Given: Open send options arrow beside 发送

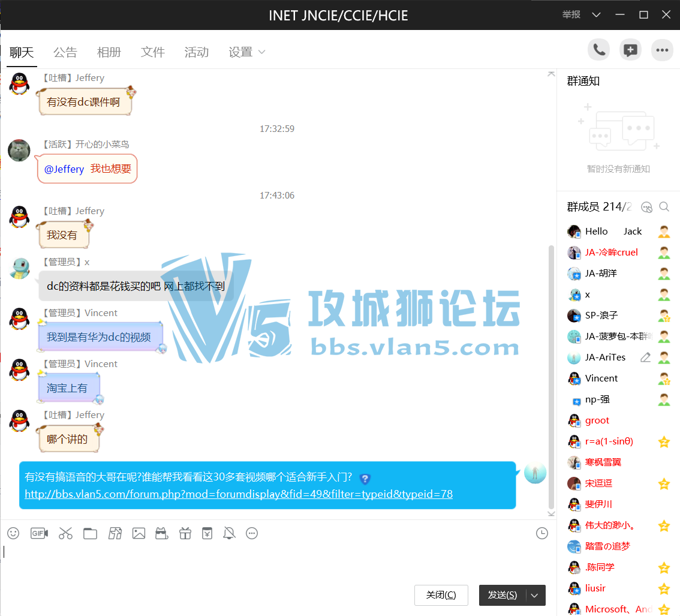Looking at the screenshot, I should pyautogui.click(x=535, y=595).
